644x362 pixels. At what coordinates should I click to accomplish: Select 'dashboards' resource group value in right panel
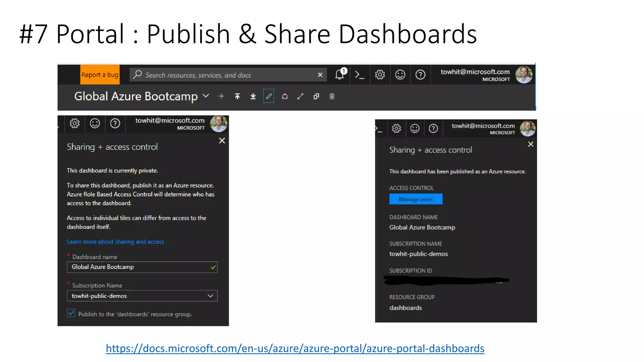(406, 308)
